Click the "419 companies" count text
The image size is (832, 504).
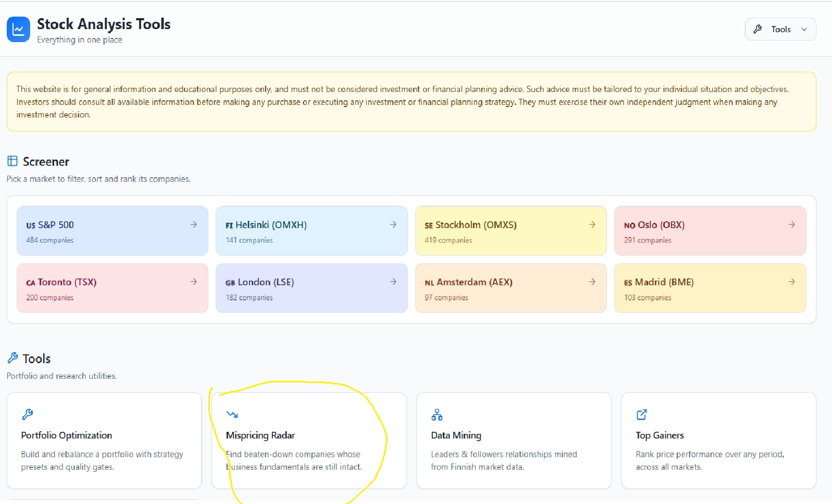click(x=448, y=240)
